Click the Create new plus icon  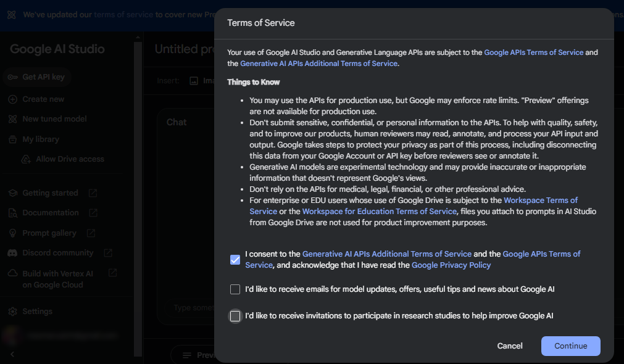coord(13,99)
